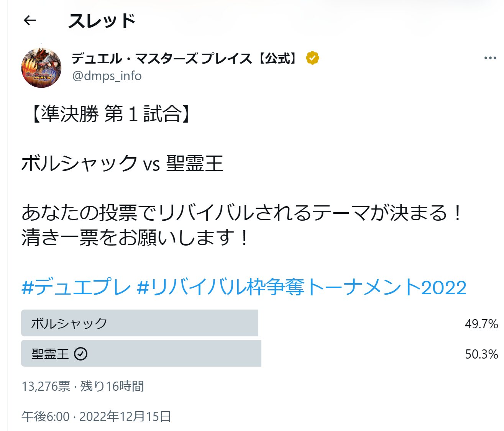Image resolution: width=504 pixels, height=431 pixels.
Task: Open the #デュエプレ hashtag
Action: [x=76, y=287]
